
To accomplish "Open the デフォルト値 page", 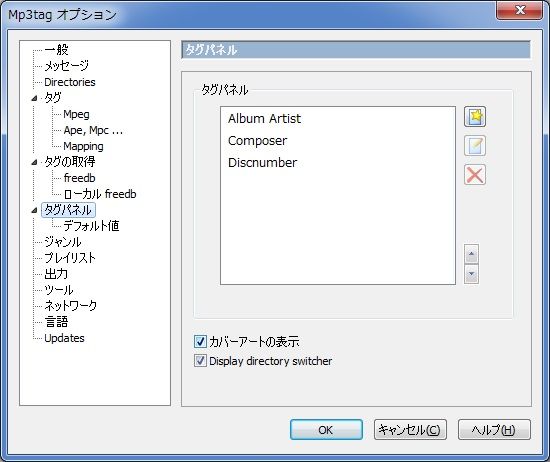I will pyautogui.click(x=91, y=226).
